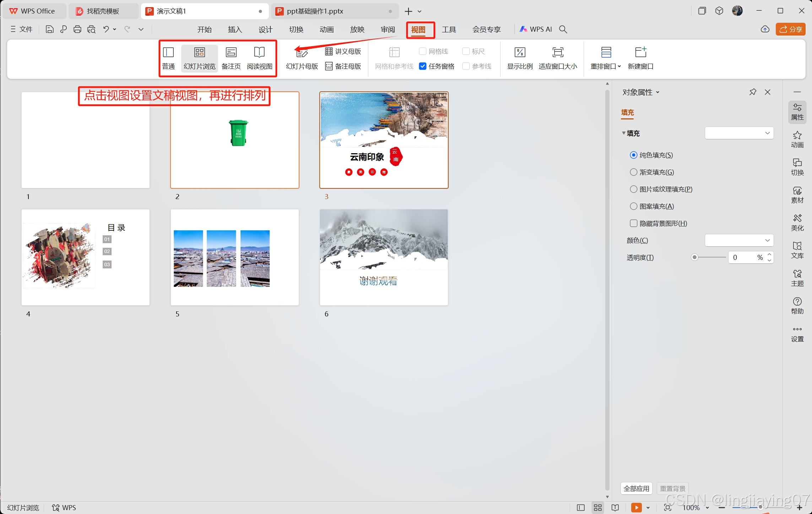Uncheck the Task Pane (任务窗格) checkbox
The width and height of the screenshot is (812, 514).
click(x=423, y=66)
